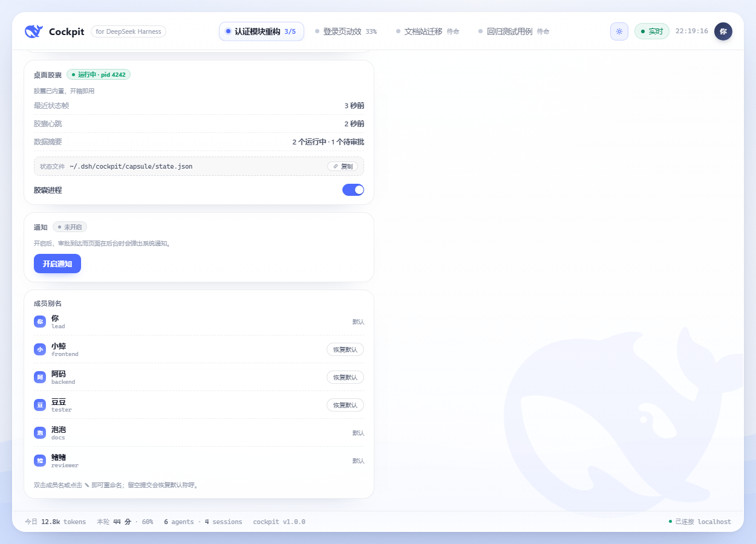This screenshot has height=544, width=756.
Task: Click the for DeepSeek Harness badge
Action: pos(128,31)
